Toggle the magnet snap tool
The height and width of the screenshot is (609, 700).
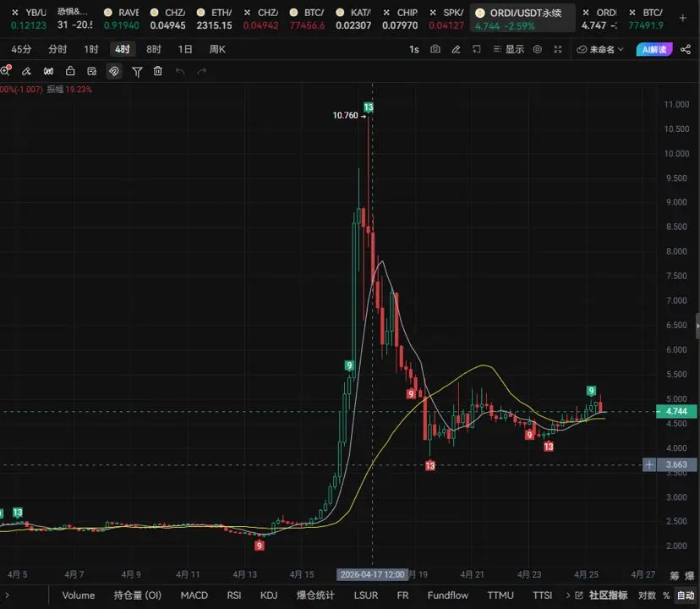pyautogui.click(x=114, y=71)
